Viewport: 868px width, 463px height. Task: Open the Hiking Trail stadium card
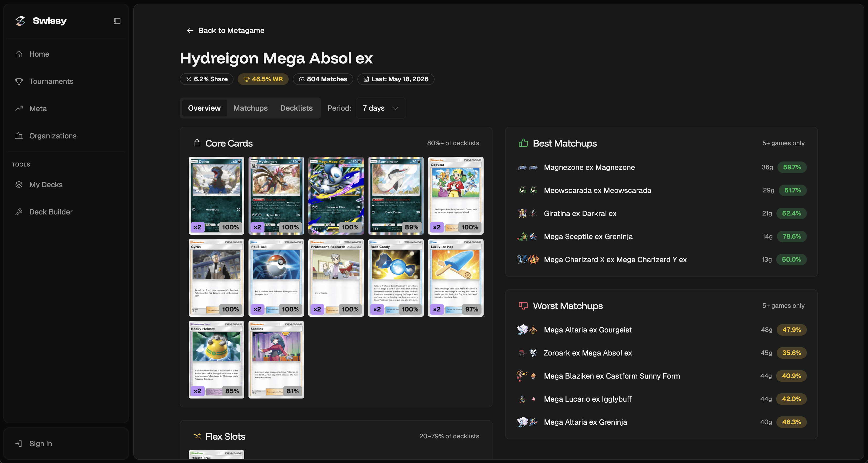(216, 455)
